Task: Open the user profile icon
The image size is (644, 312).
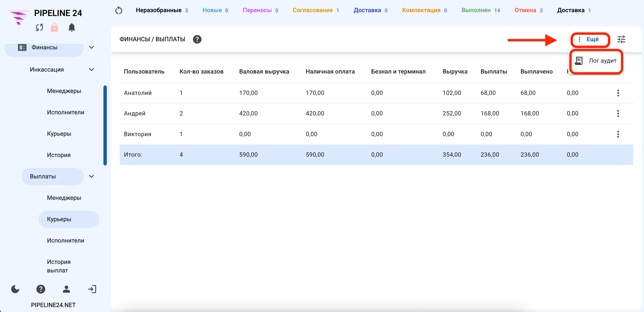Action: pyautogui.click(x=66, y=289)
